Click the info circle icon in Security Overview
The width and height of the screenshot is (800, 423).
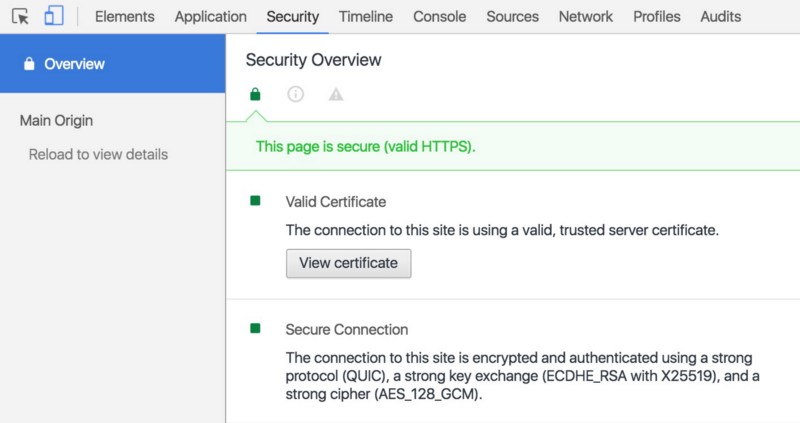tap(295, 94)
